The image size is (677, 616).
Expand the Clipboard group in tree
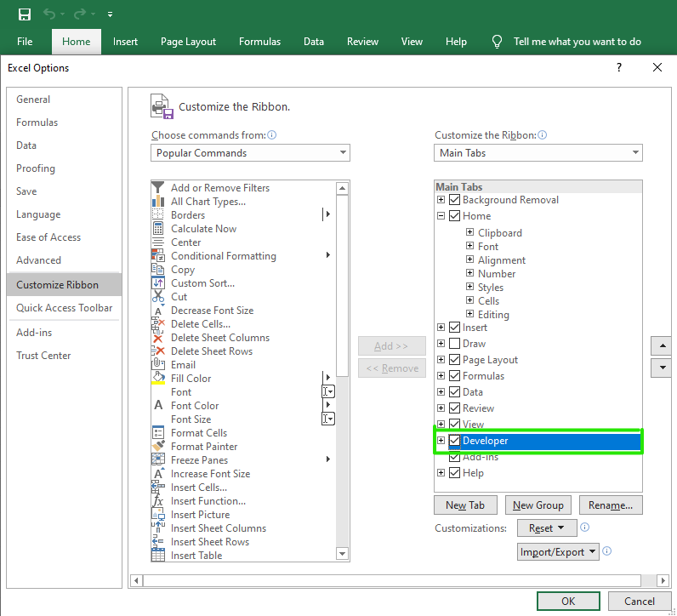[469, 233]
